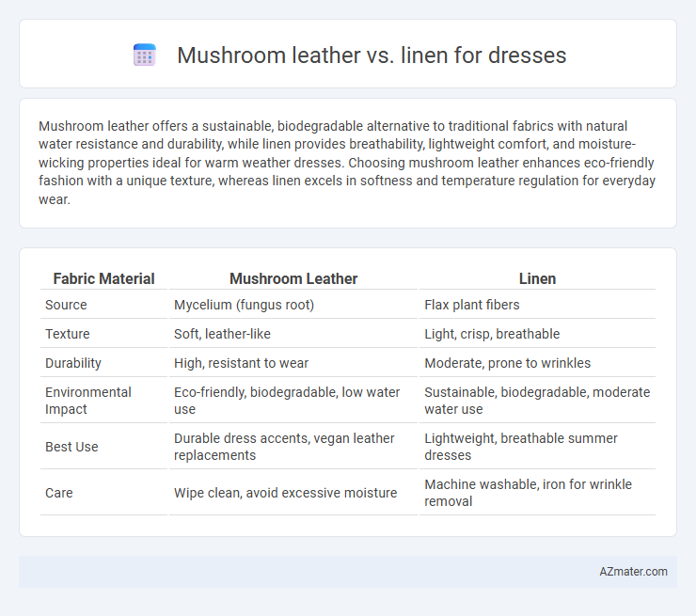Click the 'Flax plant fibers' cell
Viewport: 696px width, 616px height.
(472, 305)
